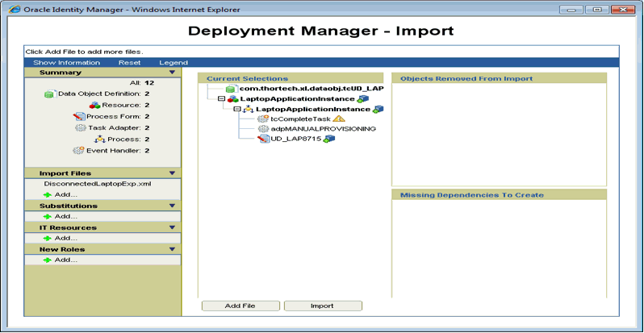
Task: Click the gear icon beside adpMANUALPROVISIONING
Action: (263, 129)
